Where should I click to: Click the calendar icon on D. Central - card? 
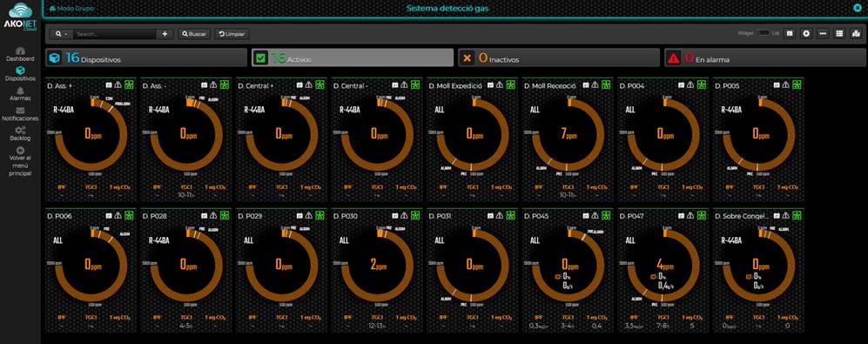click(395, 85)
